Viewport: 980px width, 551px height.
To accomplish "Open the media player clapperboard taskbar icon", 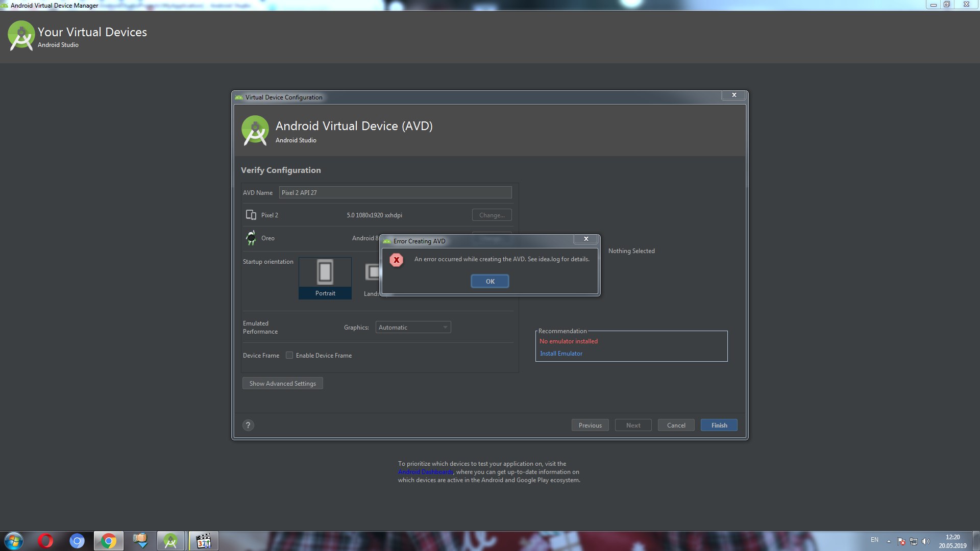I will click(x=203, y=541).
